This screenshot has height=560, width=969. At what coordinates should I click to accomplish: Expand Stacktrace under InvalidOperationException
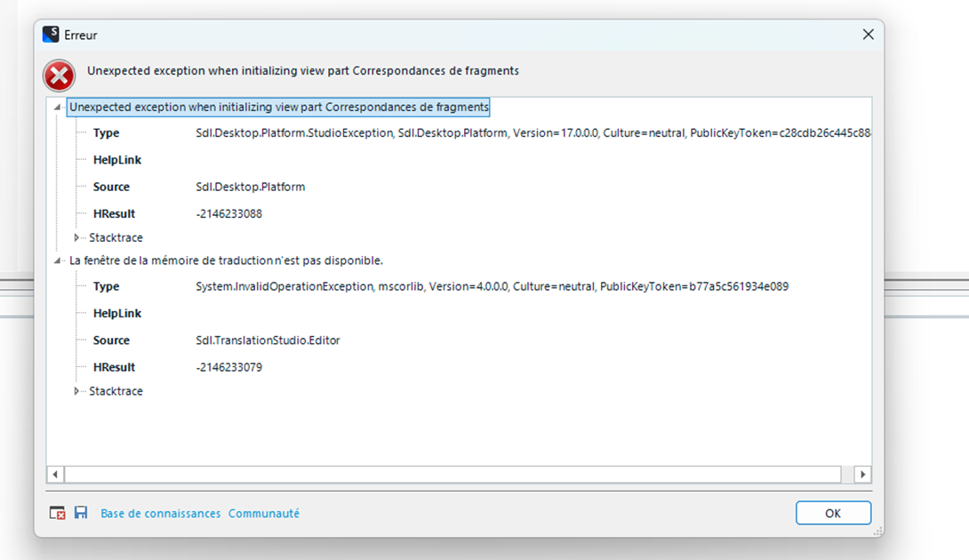pyautogui.click(x=76, y=391)
